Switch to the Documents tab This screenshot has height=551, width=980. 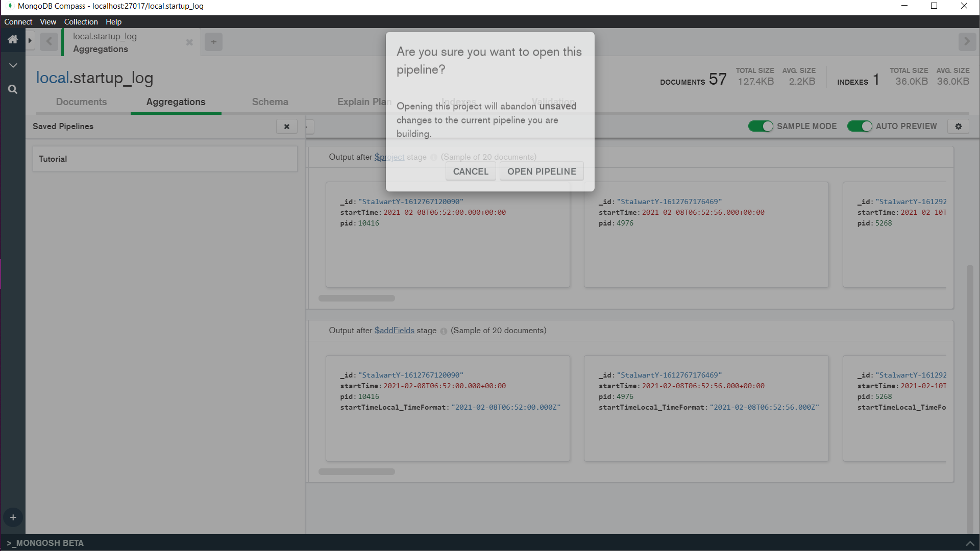tap(82, 102)
